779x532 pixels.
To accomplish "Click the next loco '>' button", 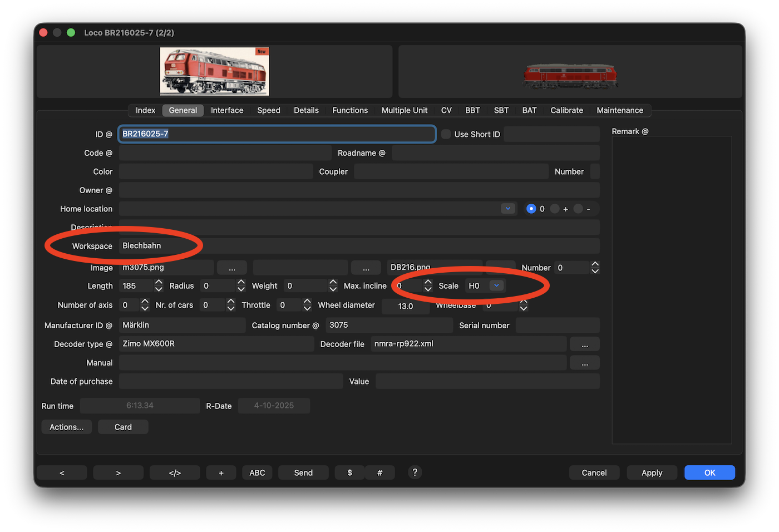I will coord(118,472).
